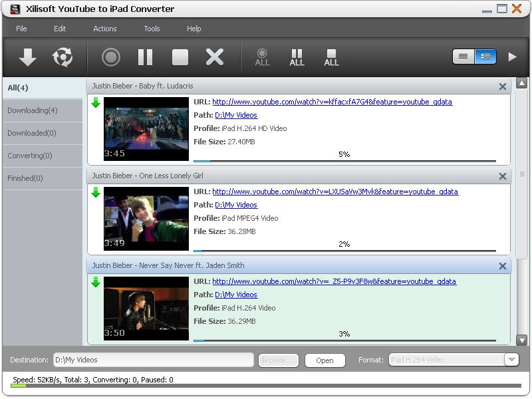532x399 pixels.
Task: Remove the One Less Lonely Girl task
Action: (503, 176)
